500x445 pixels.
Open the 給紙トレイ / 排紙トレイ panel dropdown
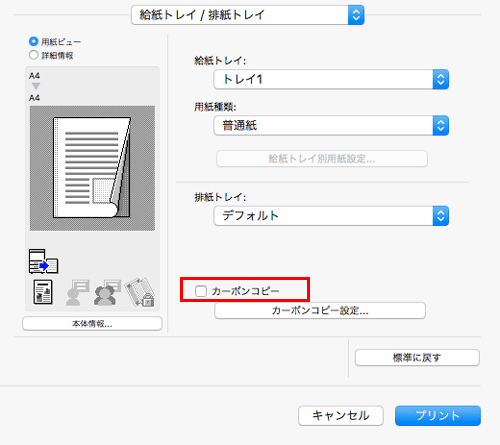pos(248,15)
